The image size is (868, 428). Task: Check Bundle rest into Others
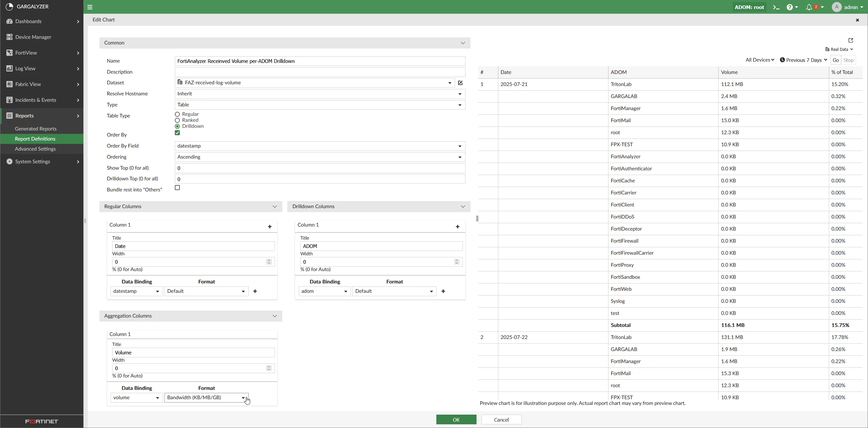coord(177,188)
